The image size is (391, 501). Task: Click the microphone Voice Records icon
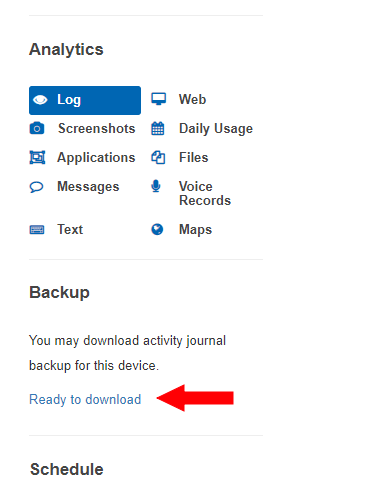(x=156, y=186)
